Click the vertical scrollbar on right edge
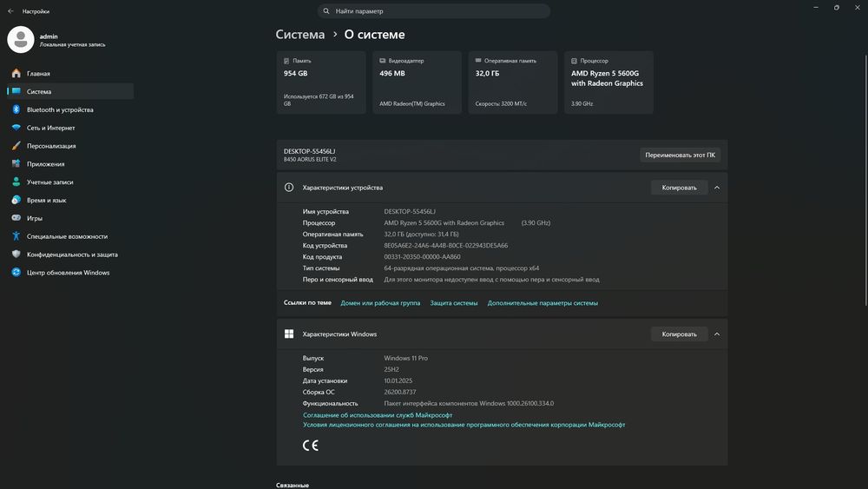 [865, 180]
